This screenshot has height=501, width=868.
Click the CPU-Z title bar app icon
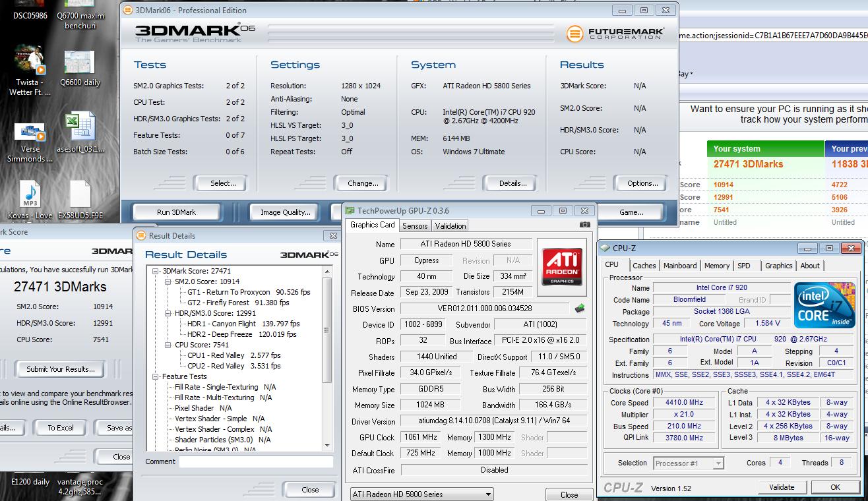click(605, 248)
